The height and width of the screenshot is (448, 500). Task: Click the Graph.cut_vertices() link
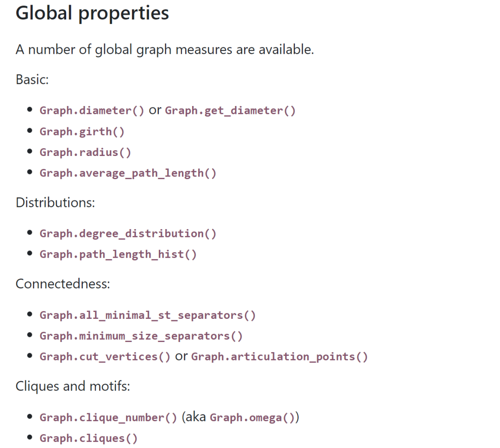point(105,357)
